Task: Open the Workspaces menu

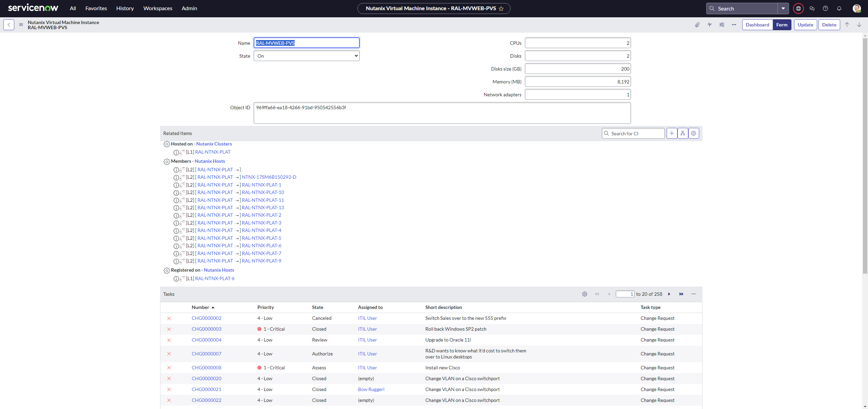Action: pos(158,8)
